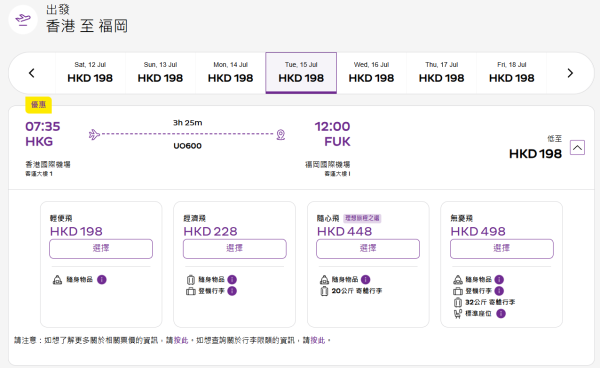Open fare information 按此 link
The image size is (600, 368).
point(181,340)
